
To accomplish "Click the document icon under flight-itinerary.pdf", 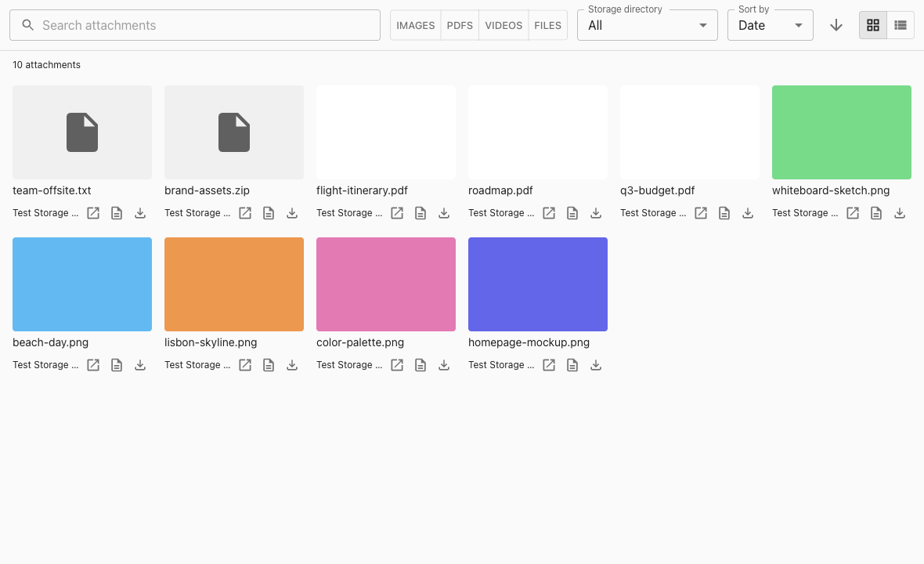I will click(420, 213).
